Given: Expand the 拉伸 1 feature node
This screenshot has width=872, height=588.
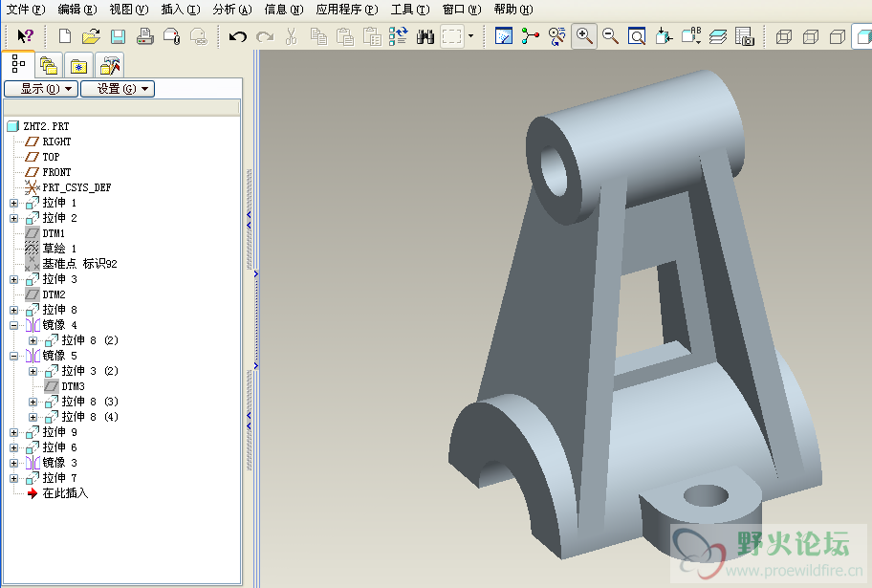Looking at the screenshot, I should pos(14,203).
